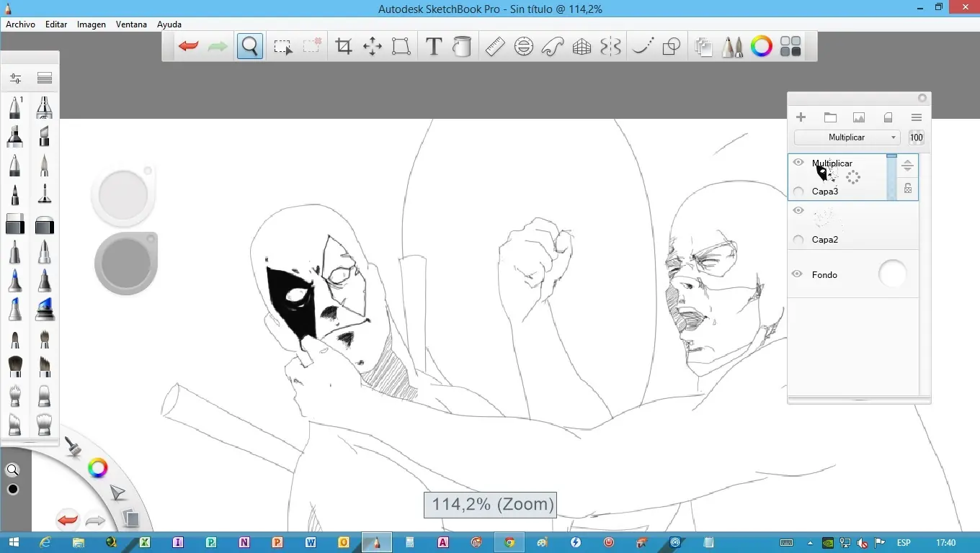Click the Undo arrow in corner lagoon
980x553 pixels.
pyautogui.click(x=68, y=519)
